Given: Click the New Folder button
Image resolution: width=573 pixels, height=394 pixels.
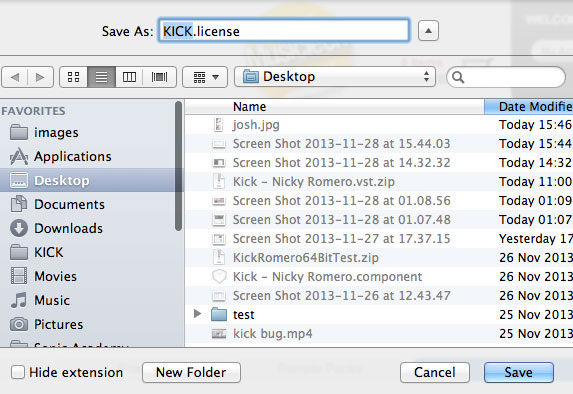Looking at the screenshot, I should point(191,372).
